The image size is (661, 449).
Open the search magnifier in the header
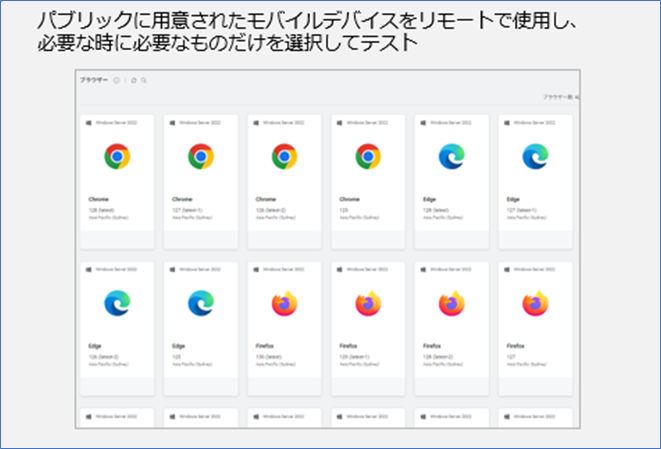tap(144, 79)
